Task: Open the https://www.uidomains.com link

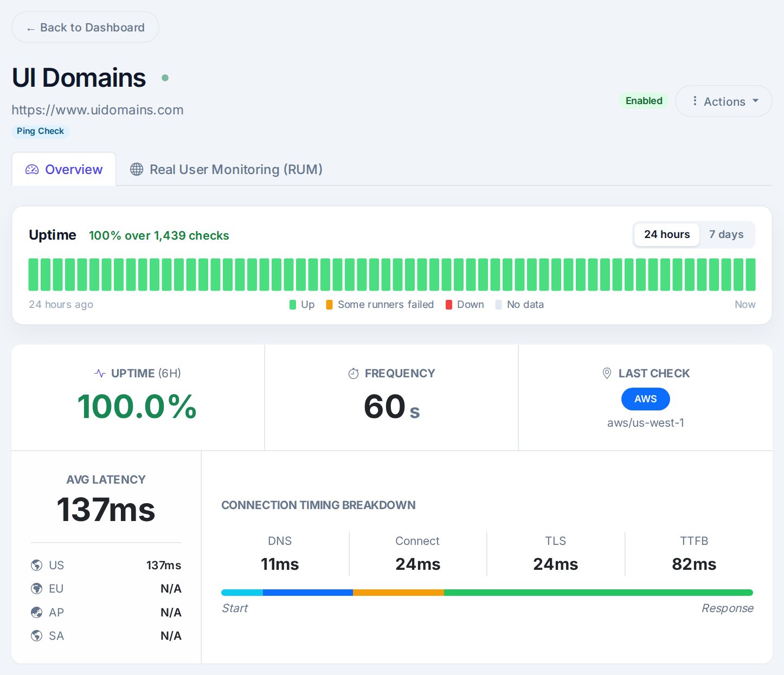Action: (x=98, y=110)
